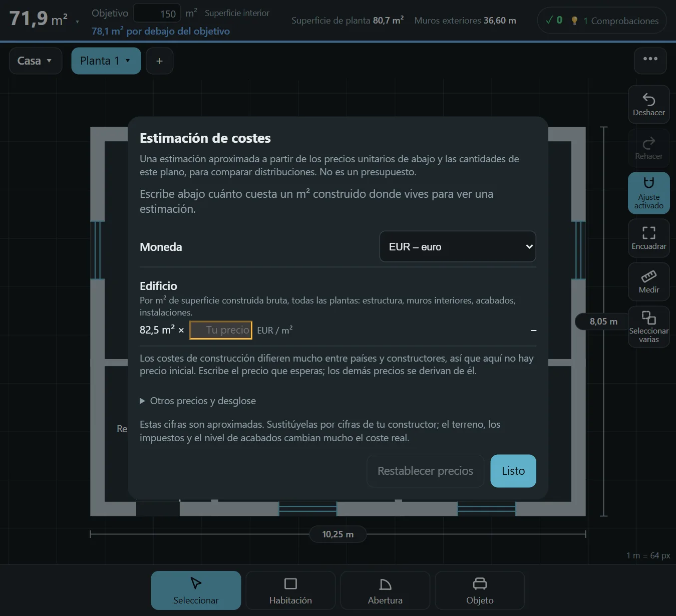Open the EUR – euro currency selector
The image size is (676, 616).
coord(458,246)
